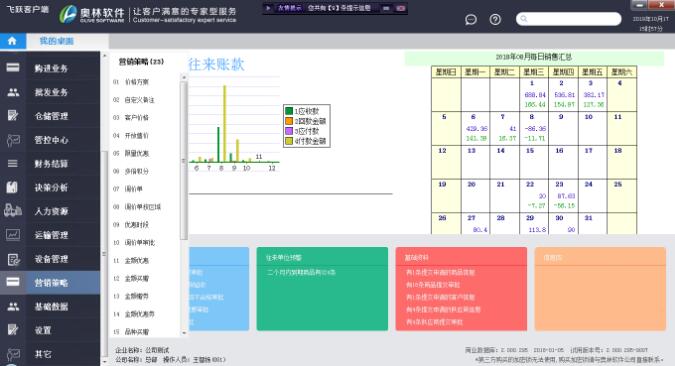
Task: Select the 设备管理 sidebar menu
Action: (x=50, y=259)
